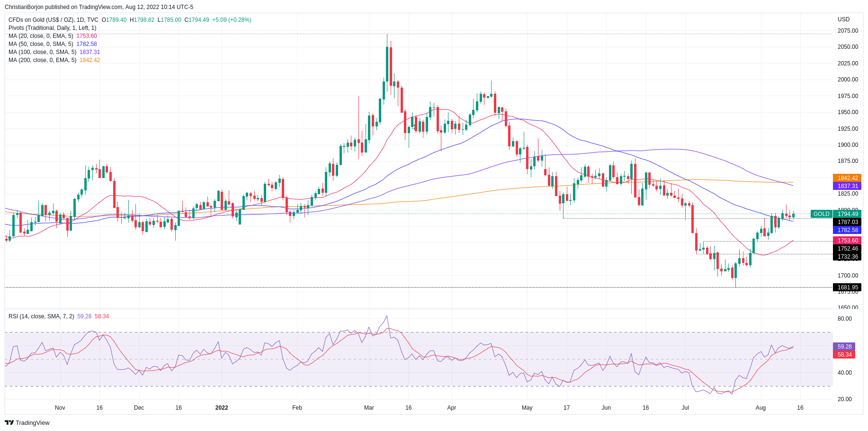This screenshot has width=868, height=431.
Task: Select the black 1681.95 pivot level tag
Action: pos(847,287)
